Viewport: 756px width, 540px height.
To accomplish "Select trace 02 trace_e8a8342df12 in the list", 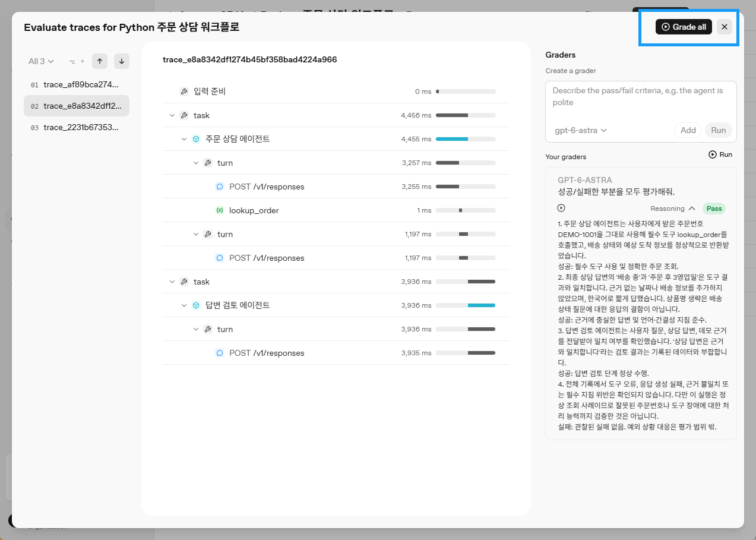I will click(x=77, y=106).
